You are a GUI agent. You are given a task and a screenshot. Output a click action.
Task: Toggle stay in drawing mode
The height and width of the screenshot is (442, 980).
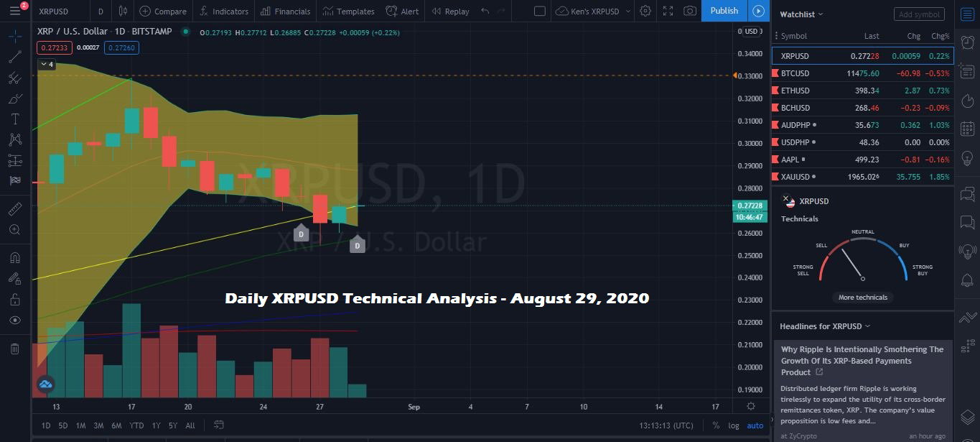point(15,278)
